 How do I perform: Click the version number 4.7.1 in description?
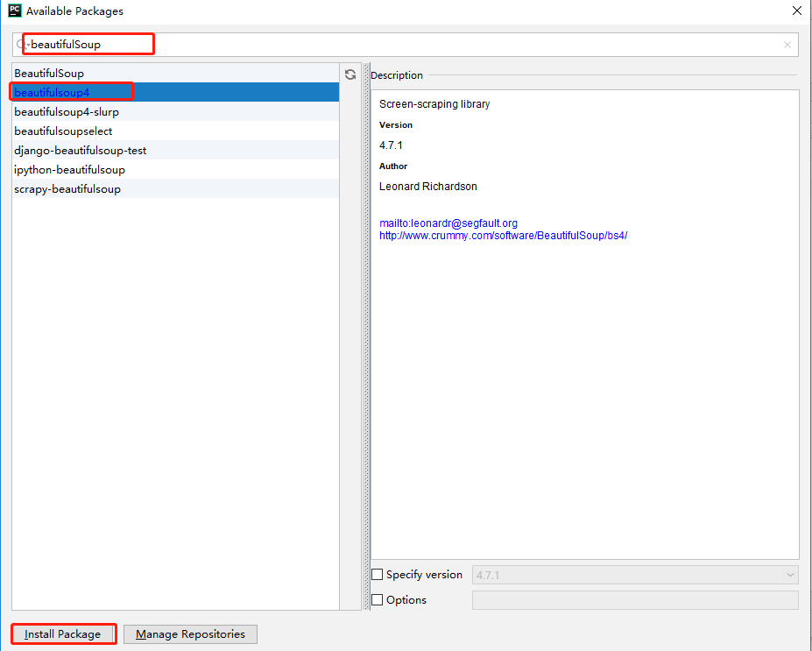point(391,145)
